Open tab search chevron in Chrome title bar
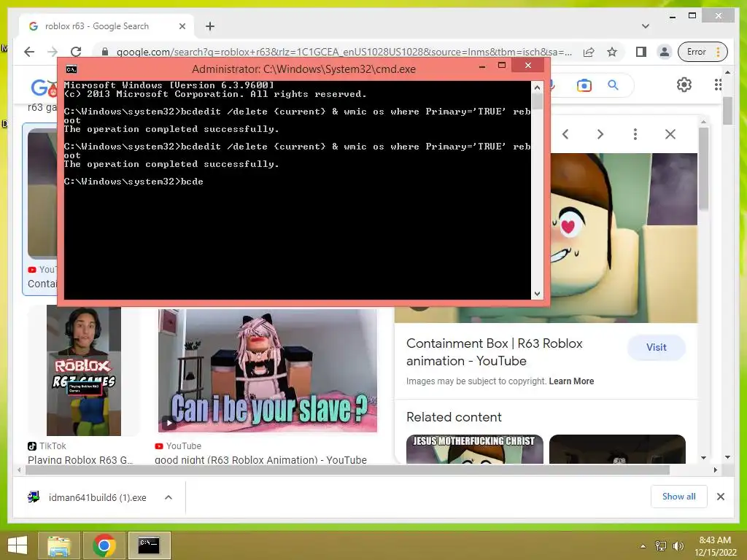Viewport: 747px width, 560px height. (646, 26)
